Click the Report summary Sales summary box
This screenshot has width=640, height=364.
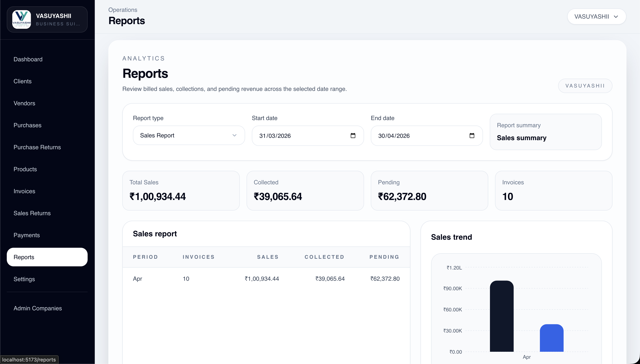(x=546, y=132)
